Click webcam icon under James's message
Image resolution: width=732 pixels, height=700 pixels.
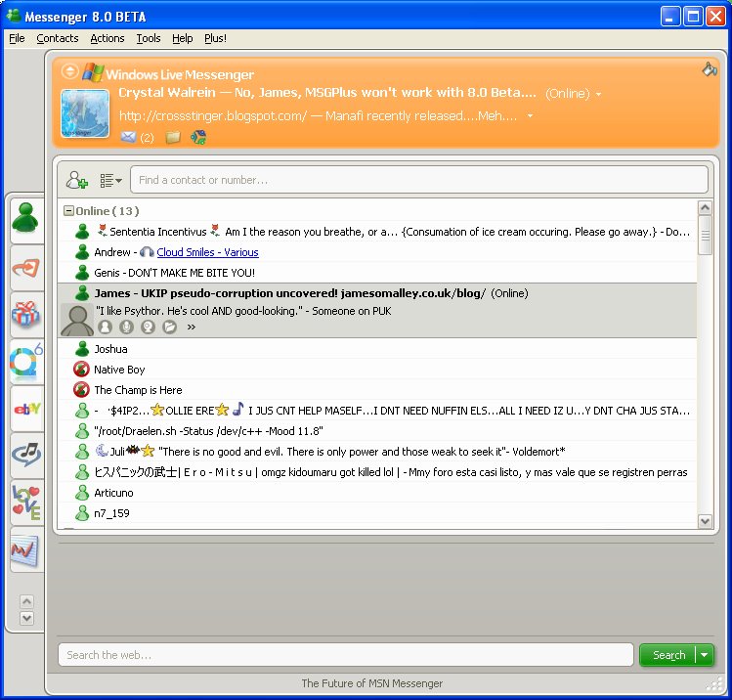[148, 327]
